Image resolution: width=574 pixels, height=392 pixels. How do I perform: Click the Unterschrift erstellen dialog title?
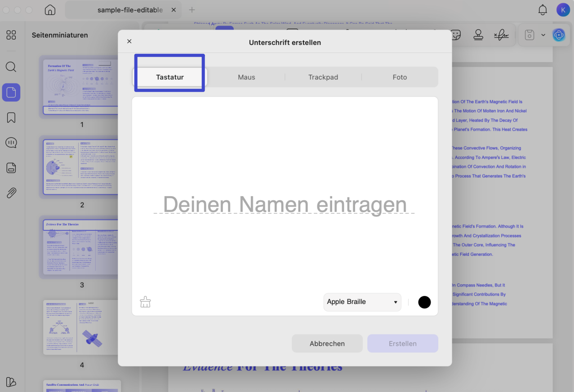[285, 42]
